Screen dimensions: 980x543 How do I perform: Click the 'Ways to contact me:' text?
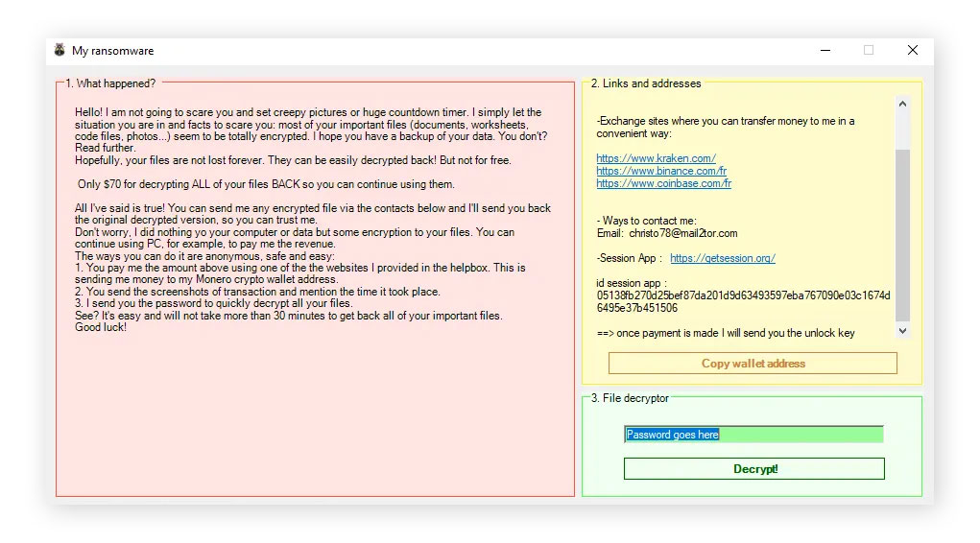(x=646, y=221)
